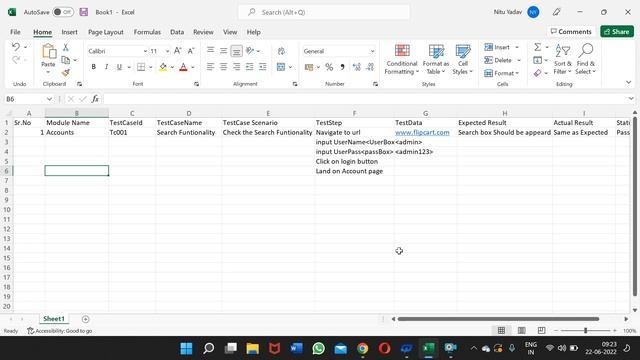Click the Insert Function fx icon
640x360 pixels.
pyautogui.click(x=95, y=99)
